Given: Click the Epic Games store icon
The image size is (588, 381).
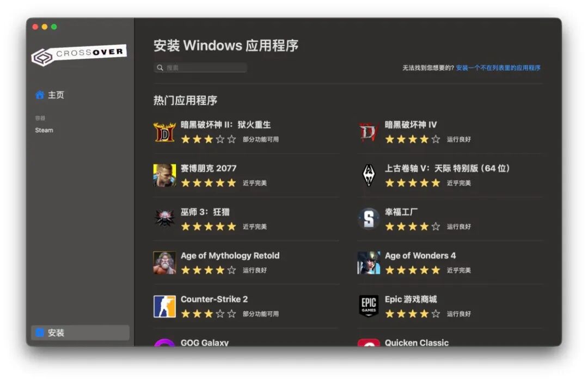Looking at the screenshot, I should (x=369, y=306).
